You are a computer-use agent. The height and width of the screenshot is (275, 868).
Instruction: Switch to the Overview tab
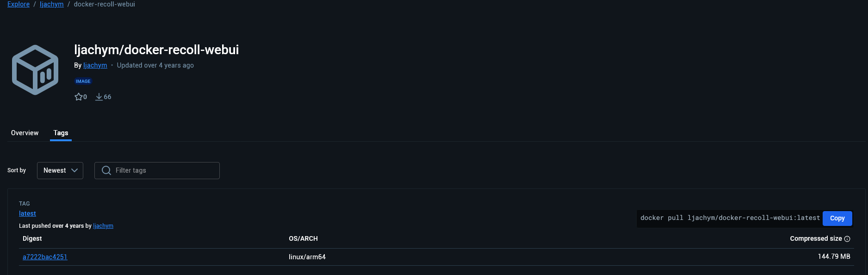[25, 133]
